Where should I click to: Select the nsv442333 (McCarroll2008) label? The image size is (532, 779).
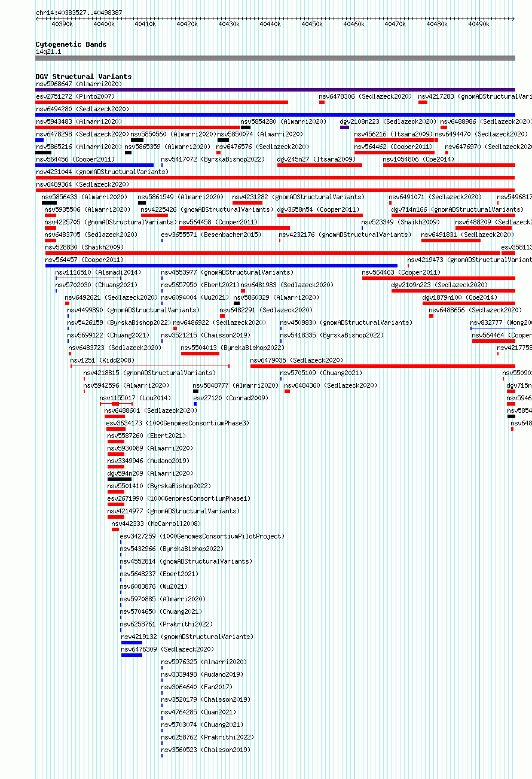pyautogui.click(x=155, y=524)
